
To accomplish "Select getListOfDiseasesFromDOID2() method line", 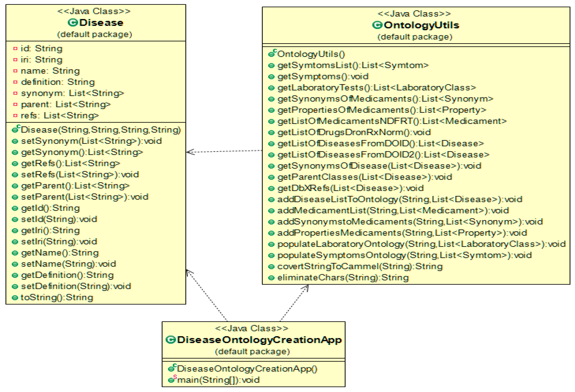I will pos(383,155).
